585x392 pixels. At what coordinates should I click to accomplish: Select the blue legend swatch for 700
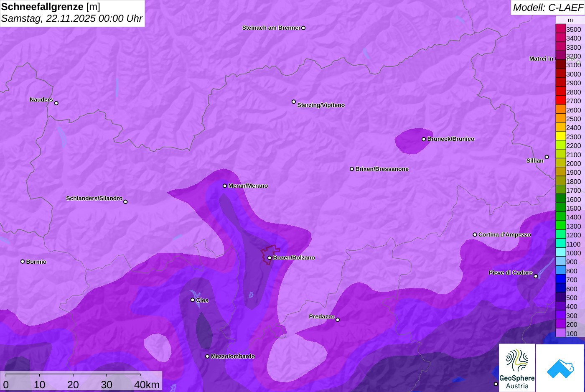pos(560,280)
